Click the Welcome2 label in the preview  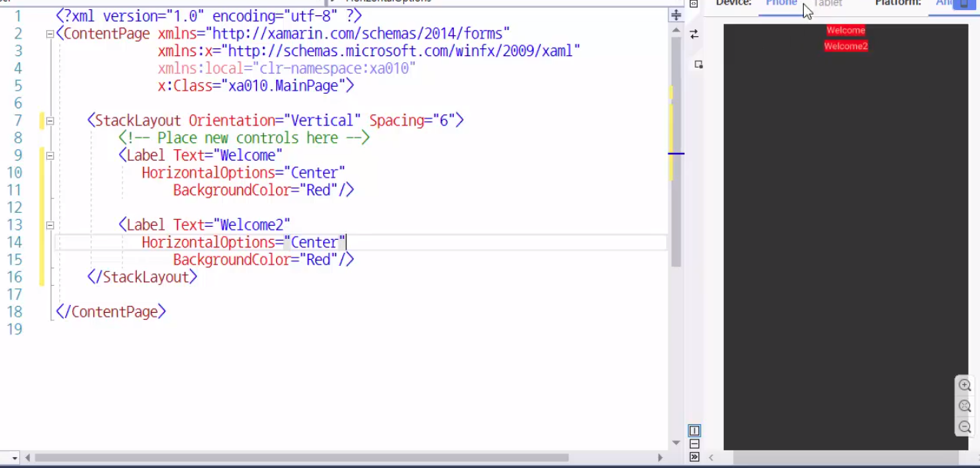(845, 46)
